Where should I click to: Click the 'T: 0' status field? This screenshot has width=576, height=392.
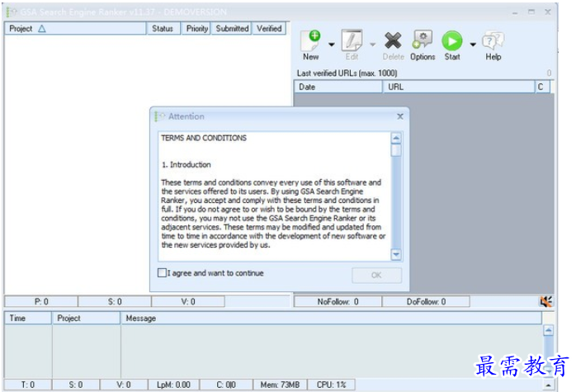(x=28, y=385)
